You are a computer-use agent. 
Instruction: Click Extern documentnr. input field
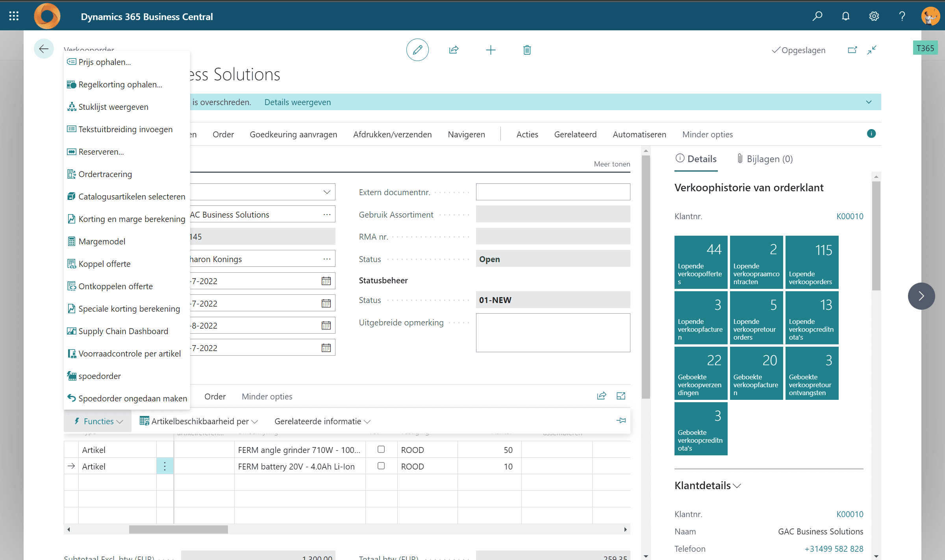coord(553,192)
